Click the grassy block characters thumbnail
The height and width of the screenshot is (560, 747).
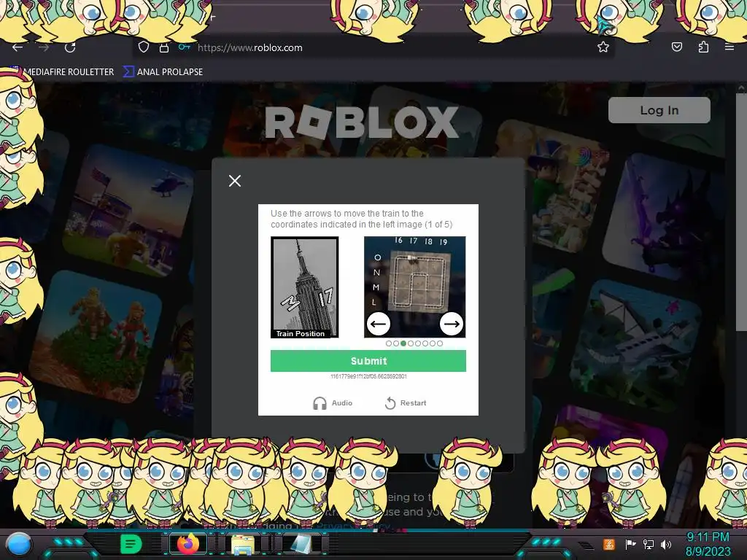96,335
